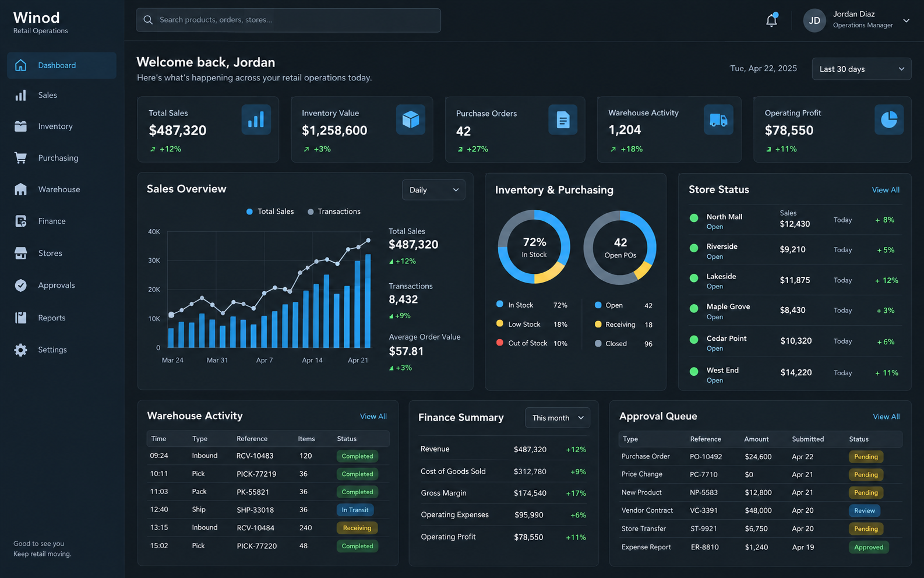
Task: Click the Settings gear sidebar icon
Action: [x=20, y=350]
